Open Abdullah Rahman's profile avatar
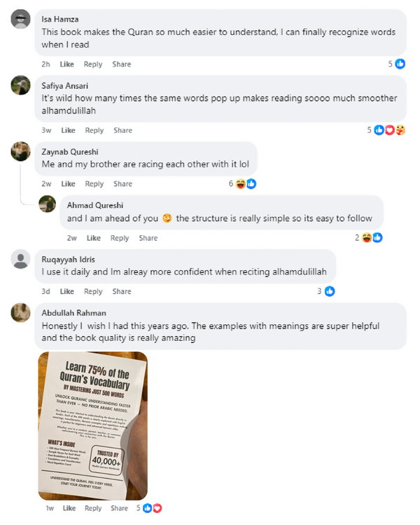420x525 pixels. pyautogui.click(x=20, y=313)
